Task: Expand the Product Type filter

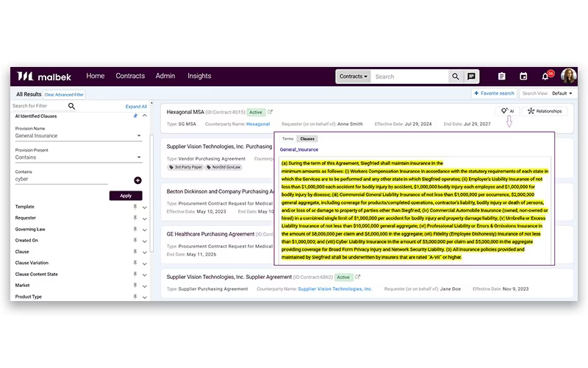Action: tap(144, 297)
